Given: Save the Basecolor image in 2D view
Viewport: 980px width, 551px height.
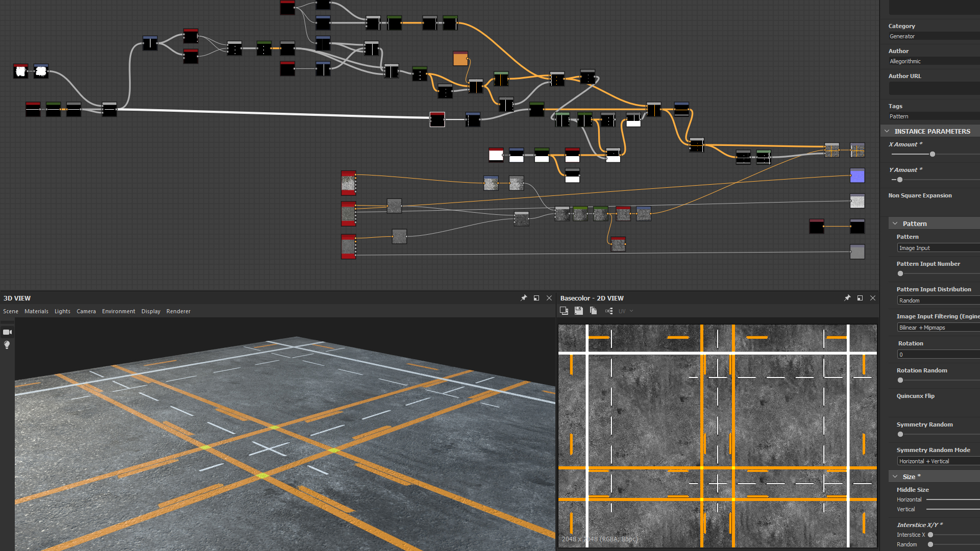Looking at the screenshot, I should pos(579,311).
